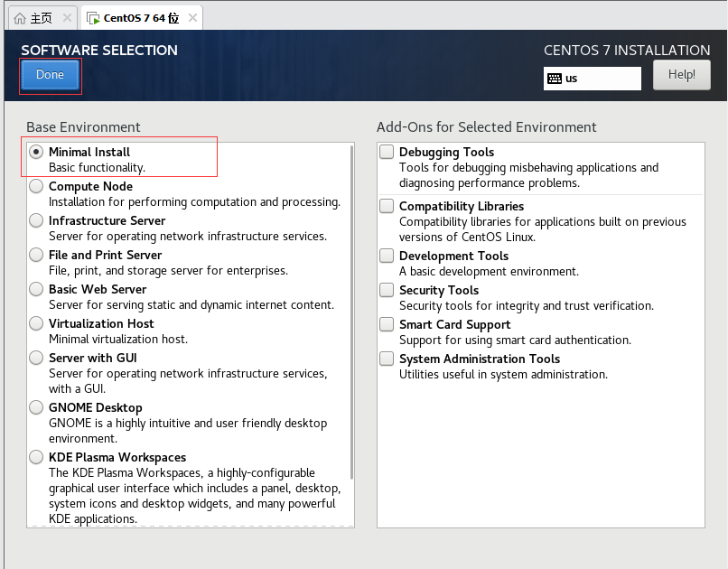Select the Minimal Install radio button

pos(36,152)
